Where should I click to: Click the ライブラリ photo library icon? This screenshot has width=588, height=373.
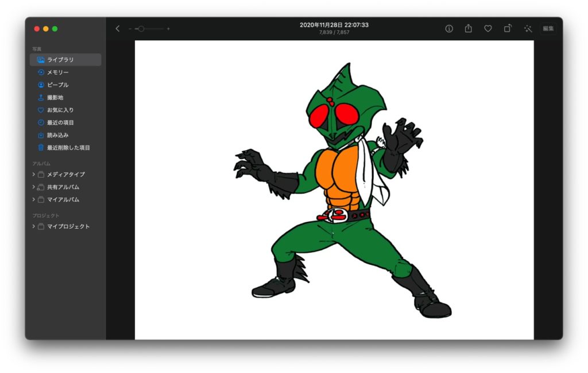(x=41, y=60)
